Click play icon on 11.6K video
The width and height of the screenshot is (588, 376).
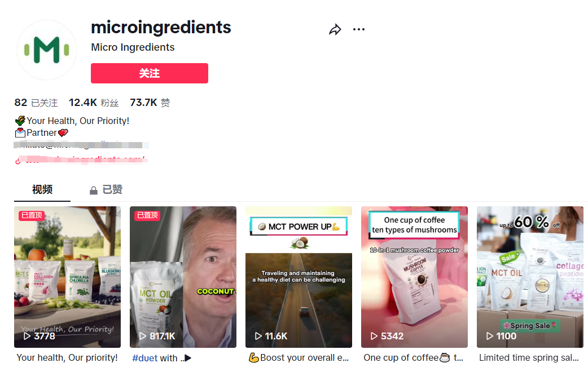(258, 336)
